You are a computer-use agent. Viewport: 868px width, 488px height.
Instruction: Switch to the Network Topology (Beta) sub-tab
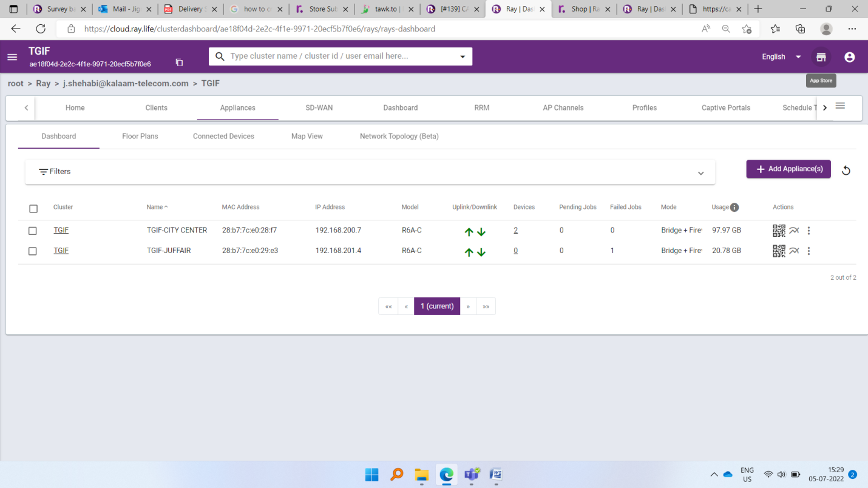point(399,136)
